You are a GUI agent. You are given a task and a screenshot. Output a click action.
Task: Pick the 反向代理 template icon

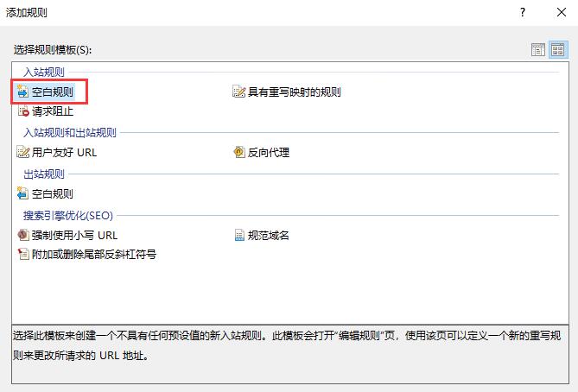pos(238,152)
